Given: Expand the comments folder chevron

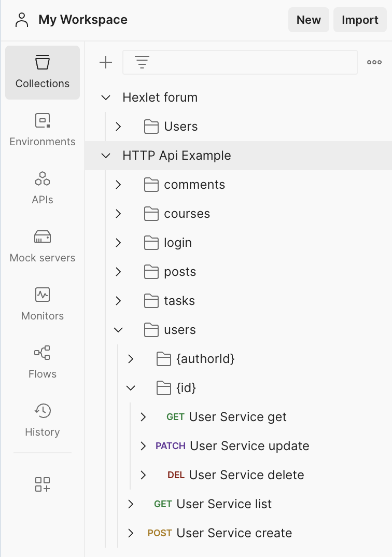Looking at the screenshot, I should click(118, 185).
